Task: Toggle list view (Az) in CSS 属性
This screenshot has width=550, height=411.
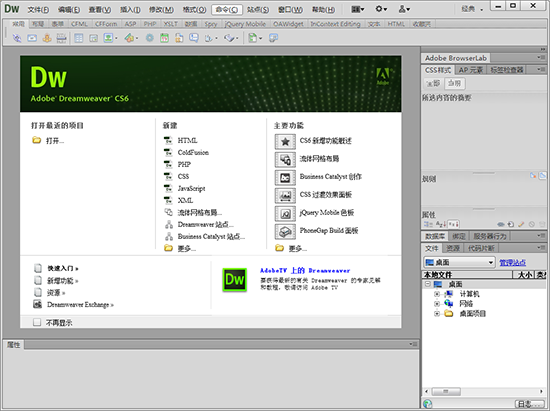Action: pos(441,224)
